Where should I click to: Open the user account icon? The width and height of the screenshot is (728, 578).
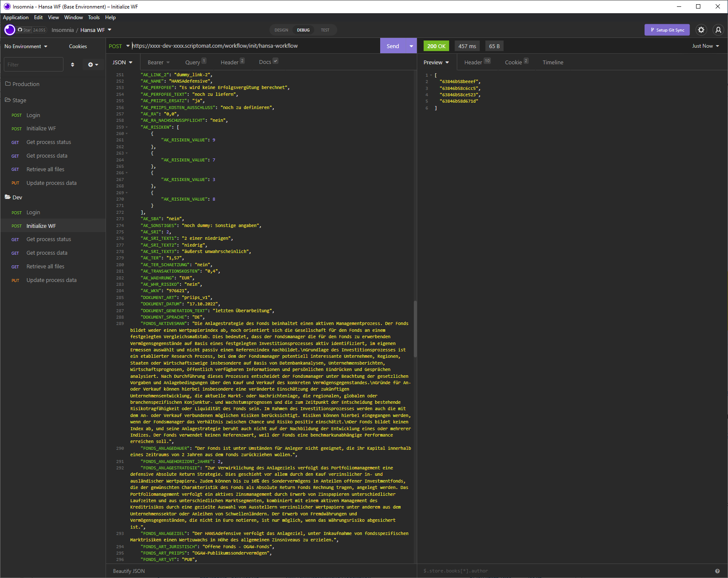[x=718, y=30]
